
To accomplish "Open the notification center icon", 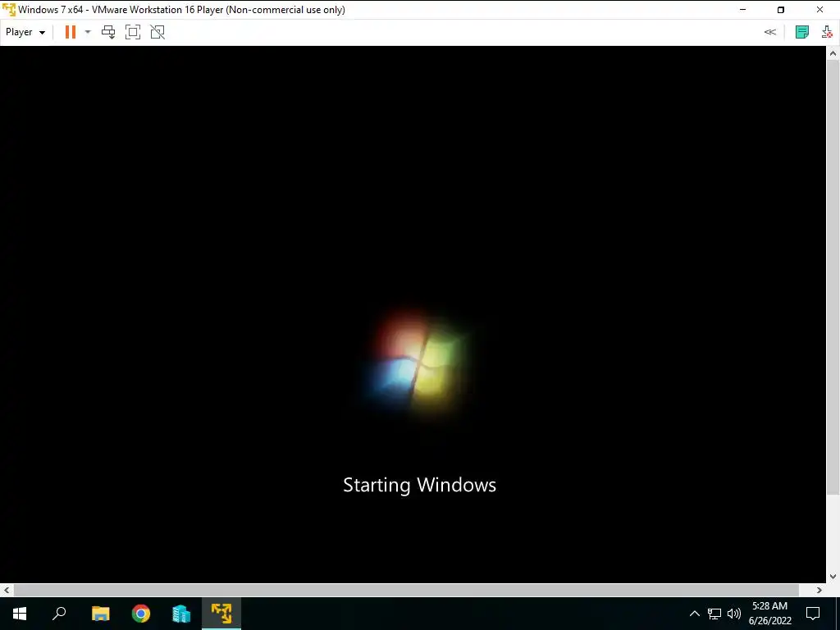I will [x=813, y=614].
